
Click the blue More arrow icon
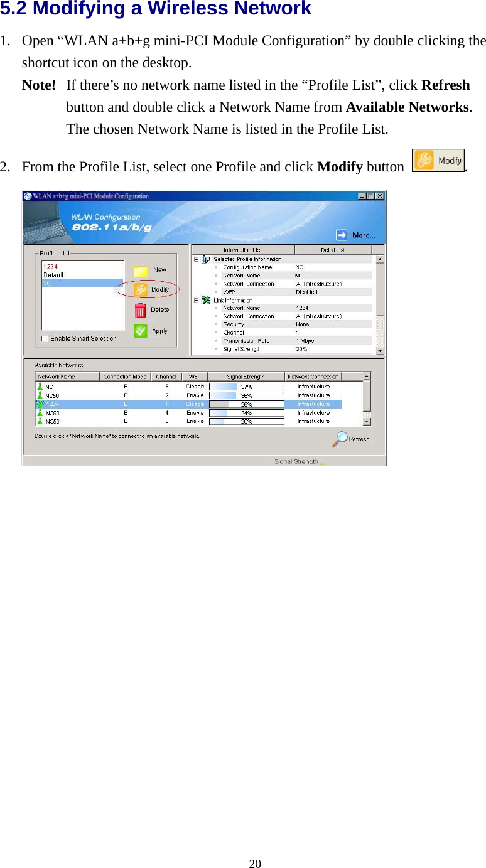[341, 235]
